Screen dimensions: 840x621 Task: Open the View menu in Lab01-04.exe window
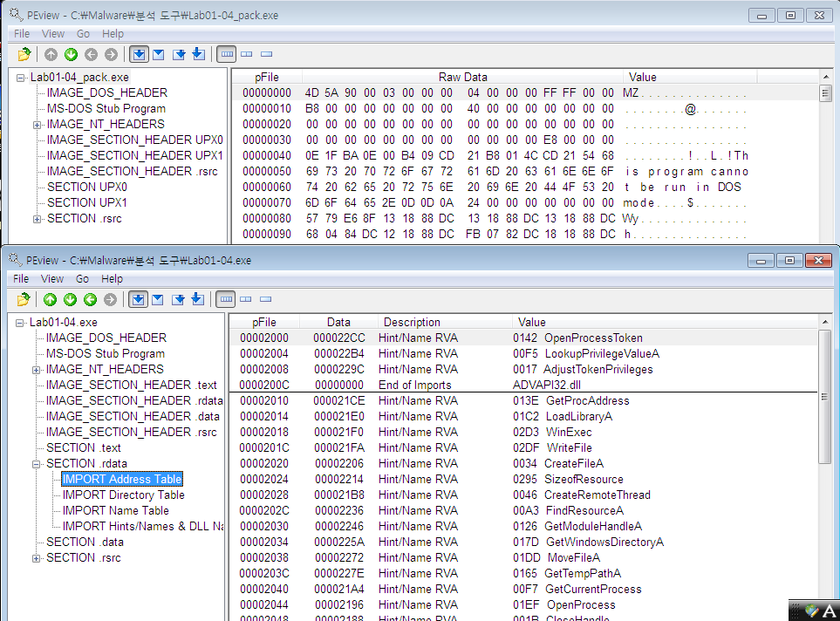pos(52,278)
